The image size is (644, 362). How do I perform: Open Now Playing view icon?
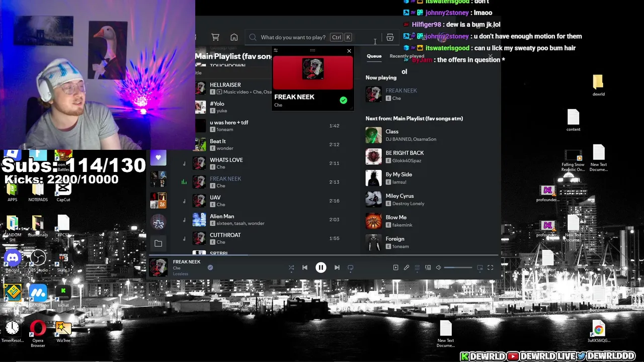click(395, 268)
